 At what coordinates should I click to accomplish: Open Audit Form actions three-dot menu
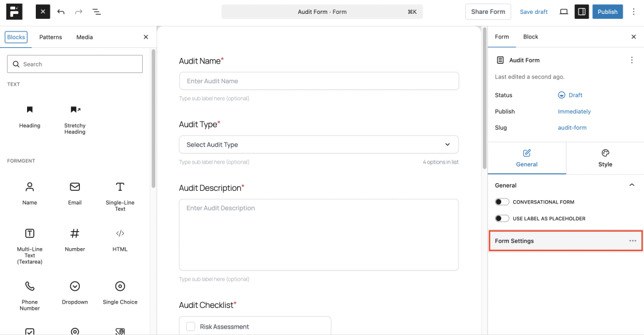(x=631, y=60)
